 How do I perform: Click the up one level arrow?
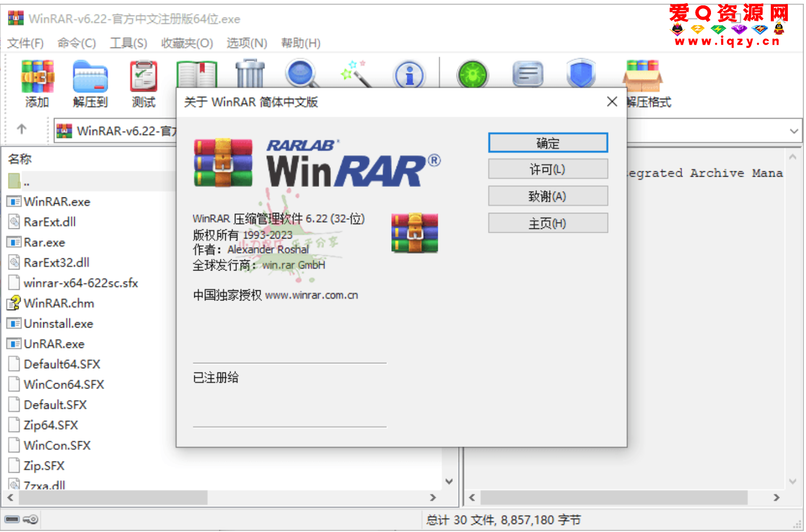pyautogui.click(x=21, y=129)
